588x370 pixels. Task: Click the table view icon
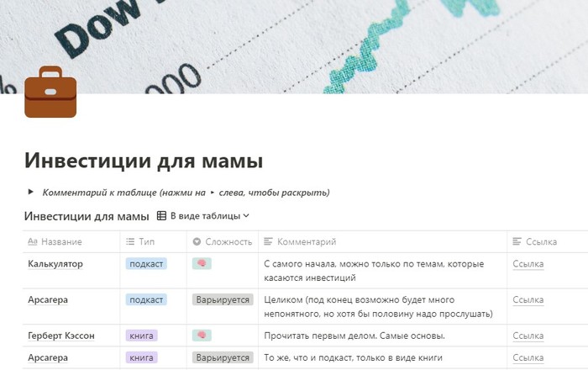click(161, 216)
